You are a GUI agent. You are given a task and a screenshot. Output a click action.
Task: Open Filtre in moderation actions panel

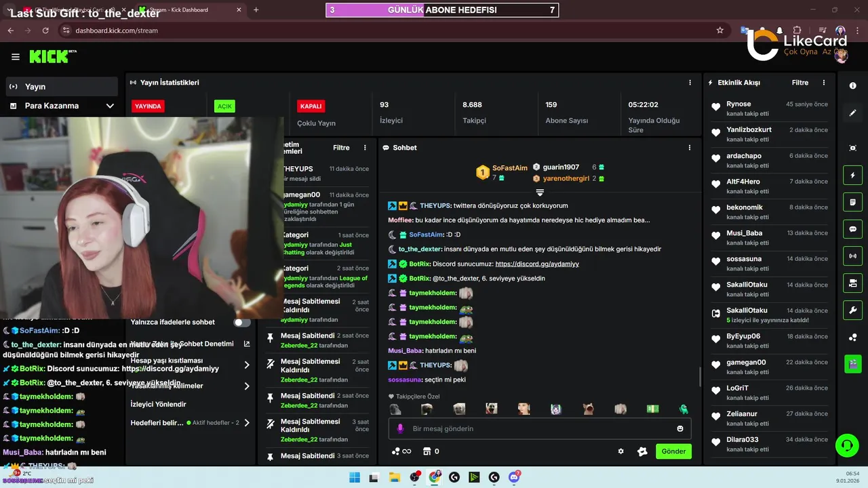(x=341, y=148)
